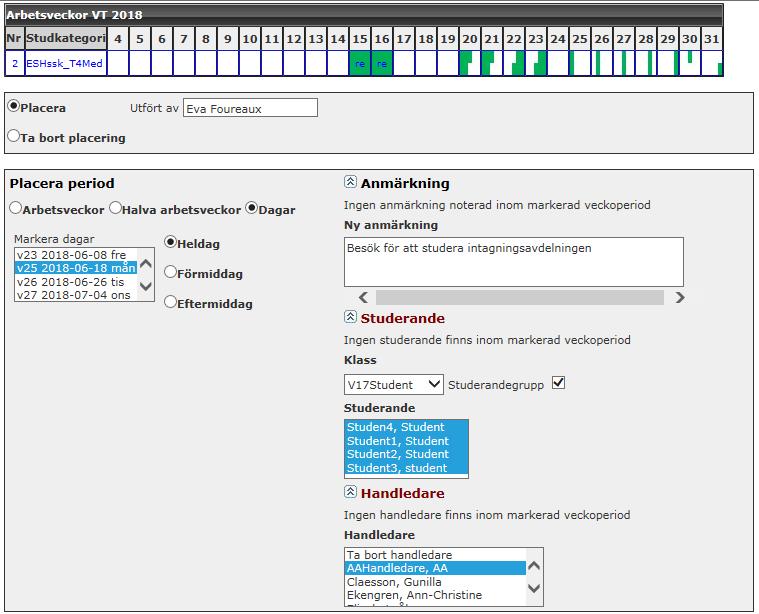This screenshot has height=614, width=759.
Task: Click the Utfört av input field
Action: click(250, 108)
